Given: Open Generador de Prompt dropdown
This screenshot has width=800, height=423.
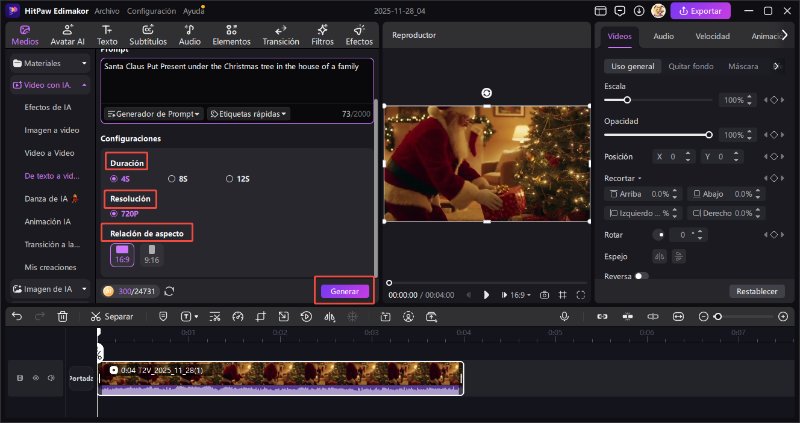Looking at the screenshot, I should click(154, 114).
